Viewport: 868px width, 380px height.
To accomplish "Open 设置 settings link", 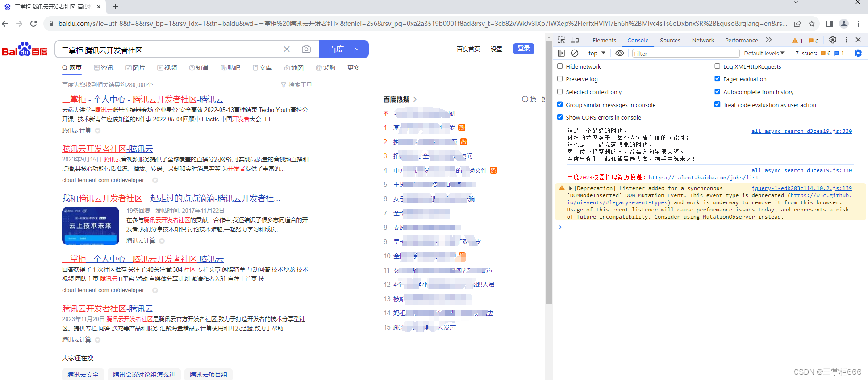I will pyautogui.click(x=497, y=49).
